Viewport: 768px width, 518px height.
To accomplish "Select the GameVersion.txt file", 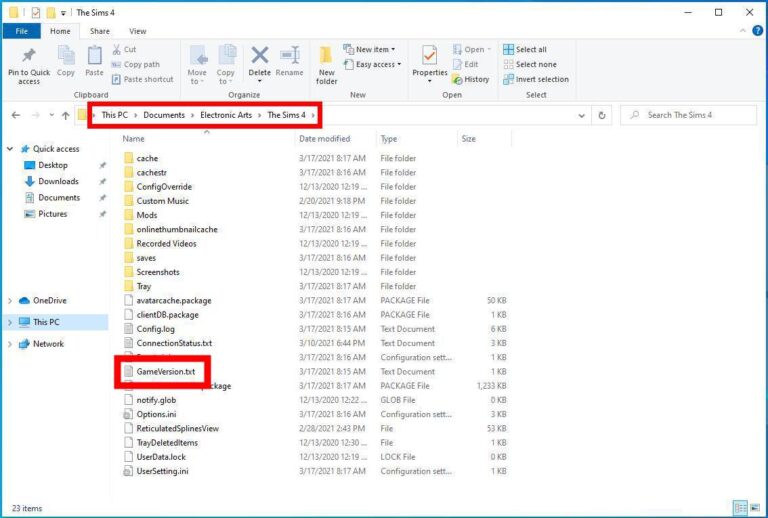I will pos(166,372).
